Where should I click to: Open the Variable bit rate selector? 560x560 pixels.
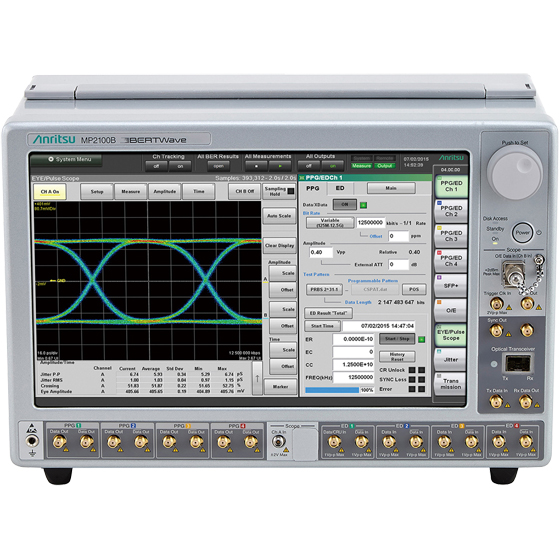pyautogui.click(x=330, y=223)
